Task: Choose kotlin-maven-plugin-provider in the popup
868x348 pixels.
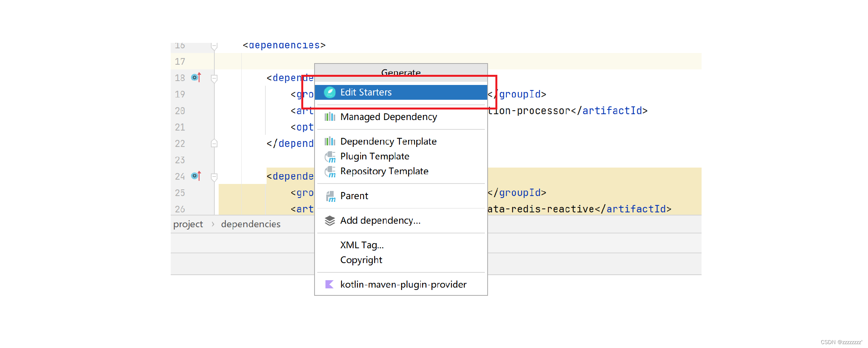Action: pyautogui.click(x=401, y=284)
